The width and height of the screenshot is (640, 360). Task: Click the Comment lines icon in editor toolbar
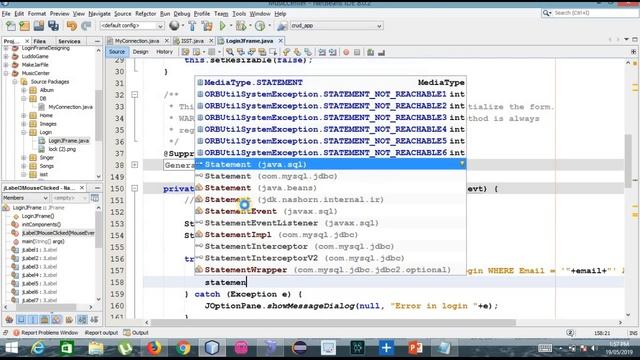coord(370,52)
